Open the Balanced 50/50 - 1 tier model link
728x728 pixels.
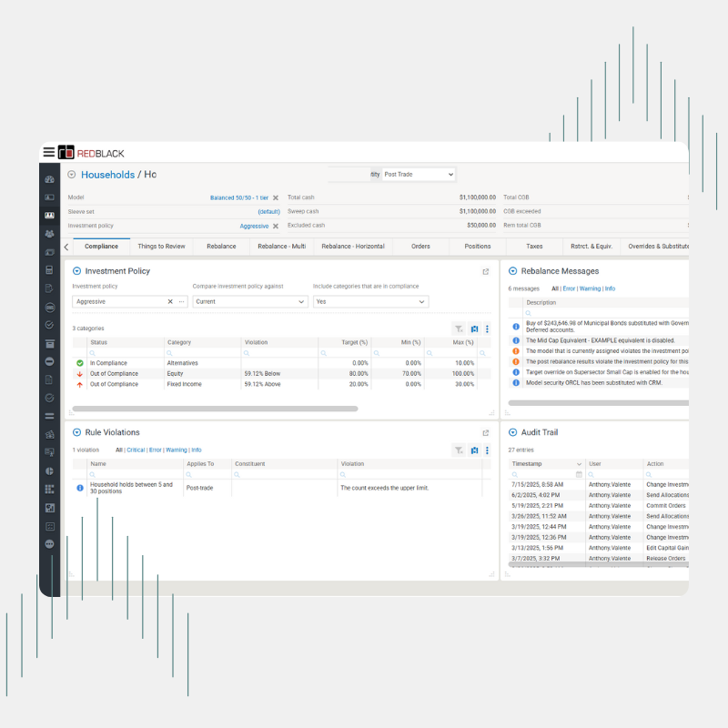[x=239, y=197]
